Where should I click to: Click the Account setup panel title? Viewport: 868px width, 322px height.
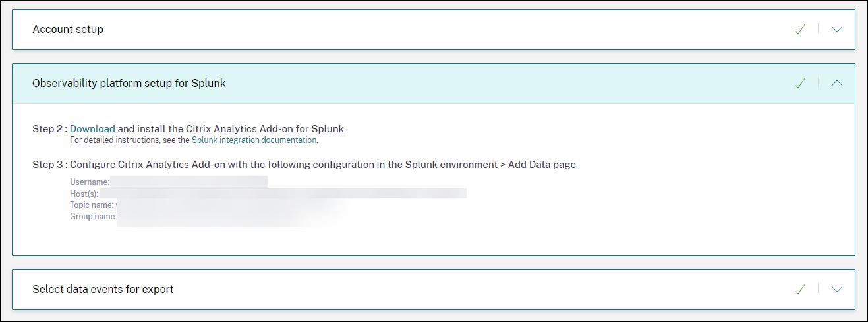click(68, 29)
